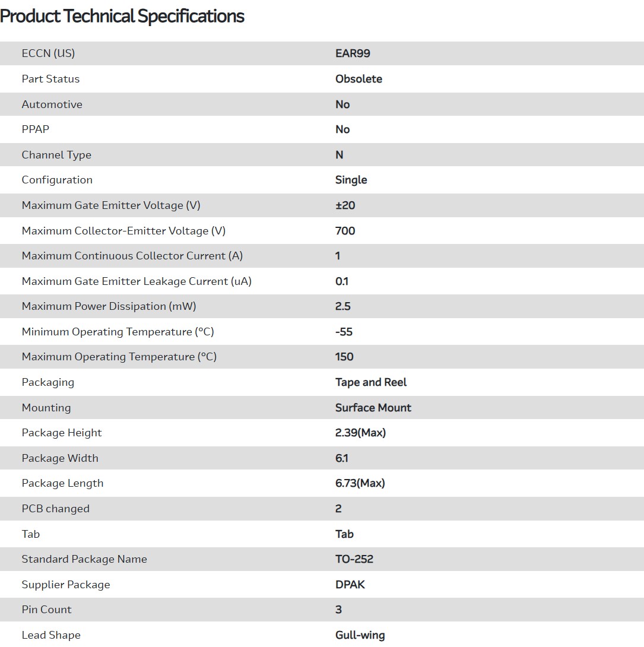Click the Product Technical Specifications heading

pos(122,16)
